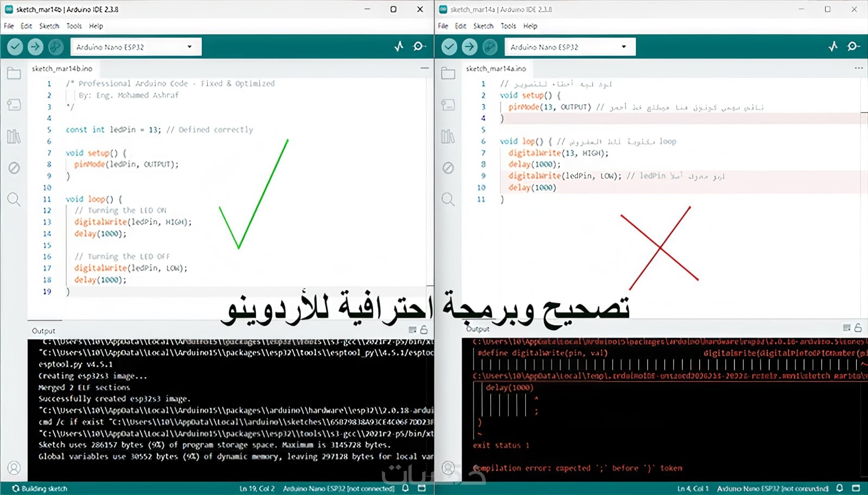Image resolution: width=868 pixels, height=495 pixels.
Task: Click the "Building sketch" status text
Action: coord(40,488)
